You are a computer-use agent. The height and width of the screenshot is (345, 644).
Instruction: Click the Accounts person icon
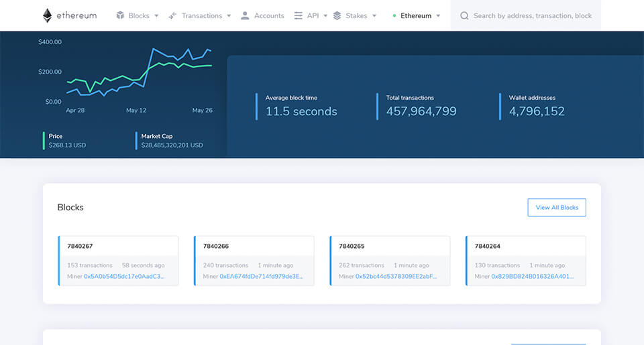point(245,15)
